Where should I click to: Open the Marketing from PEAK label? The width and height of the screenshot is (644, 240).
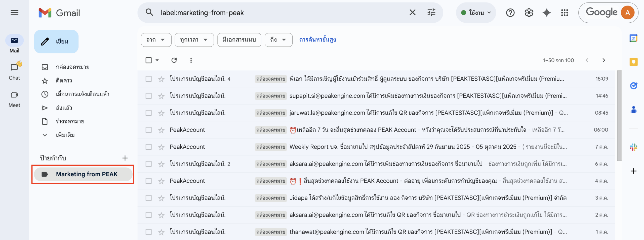[x=83, y=174]
